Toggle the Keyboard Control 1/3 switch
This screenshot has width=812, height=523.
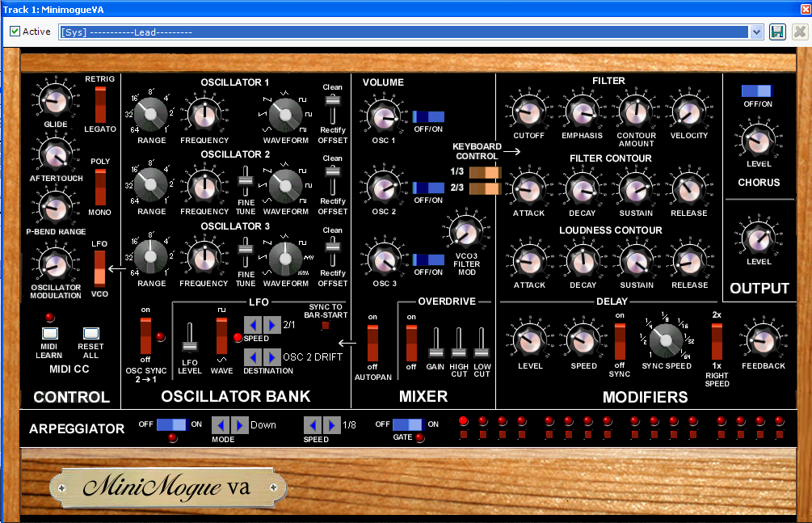(x=486, y=172)
